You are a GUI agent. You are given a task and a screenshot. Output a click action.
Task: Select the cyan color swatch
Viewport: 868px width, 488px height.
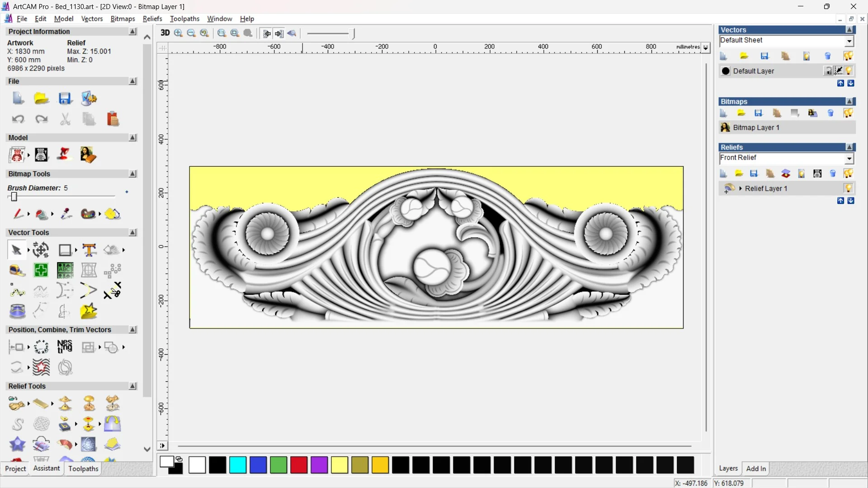(238, 465)
